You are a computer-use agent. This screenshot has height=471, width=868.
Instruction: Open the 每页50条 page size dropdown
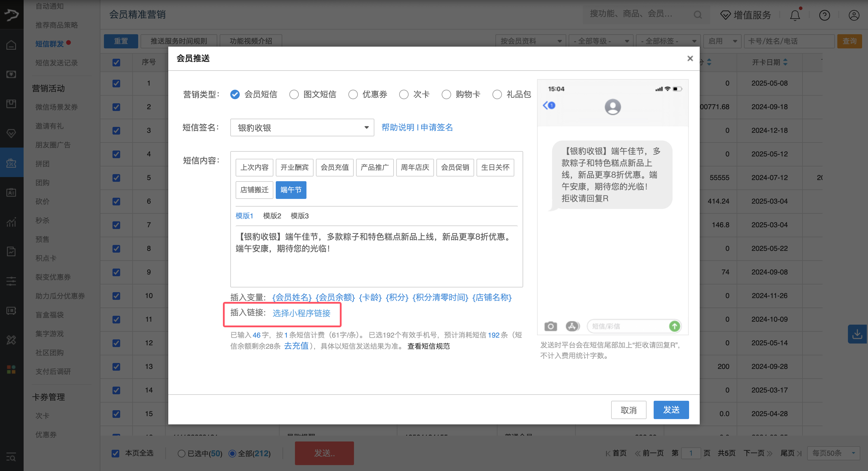tap(833, 453)
